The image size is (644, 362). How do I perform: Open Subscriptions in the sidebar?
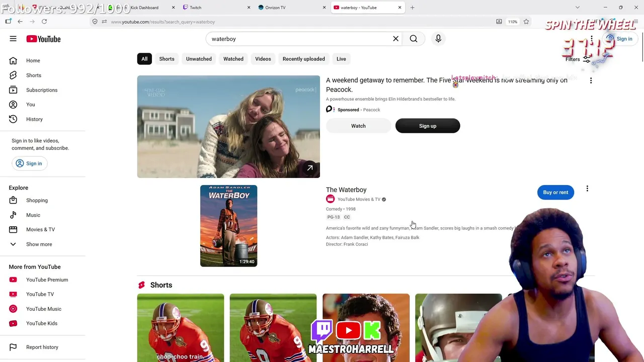coord(43,90)
